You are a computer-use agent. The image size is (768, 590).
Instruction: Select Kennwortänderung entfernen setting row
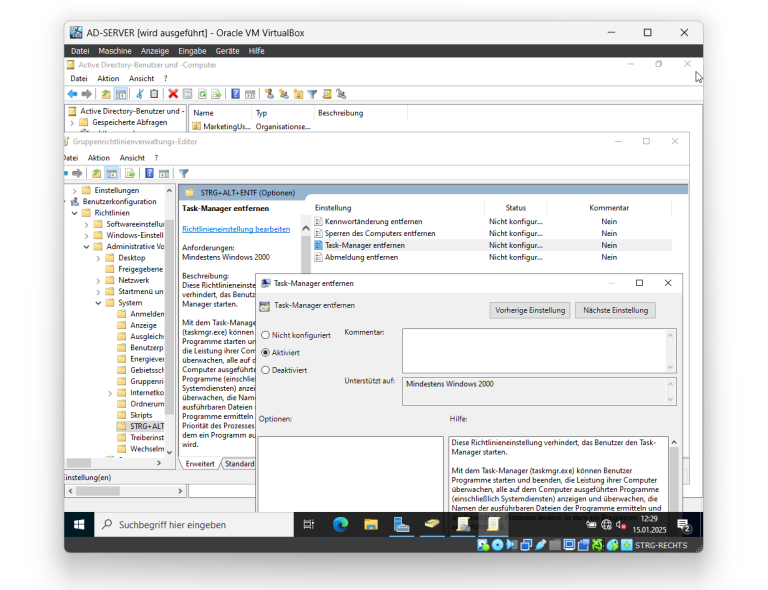point(492,222)
